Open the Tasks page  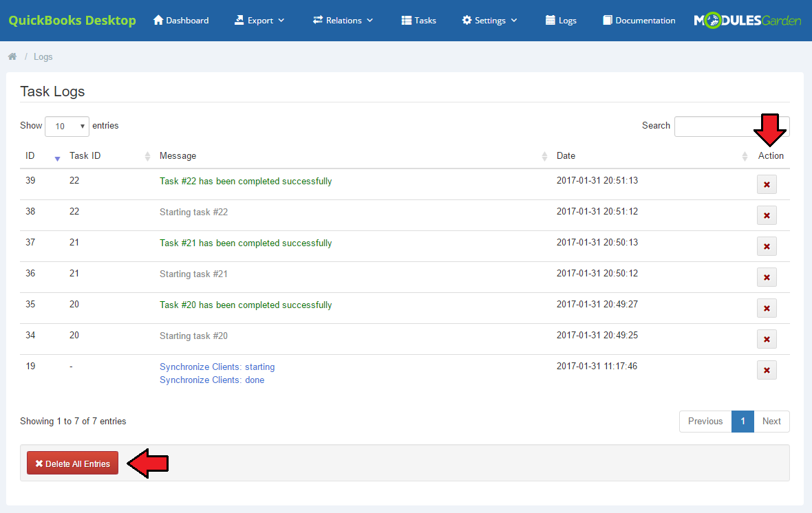[418, 20]
